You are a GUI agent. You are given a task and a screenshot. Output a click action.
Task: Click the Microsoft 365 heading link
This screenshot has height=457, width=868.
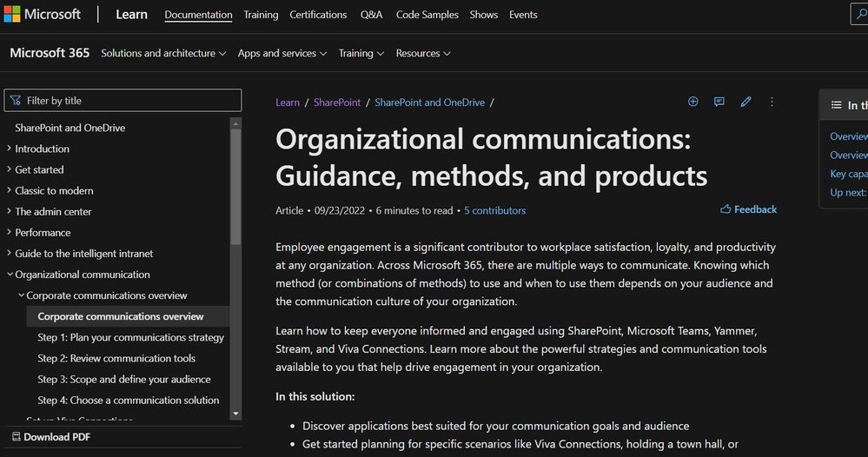(50, 53)
